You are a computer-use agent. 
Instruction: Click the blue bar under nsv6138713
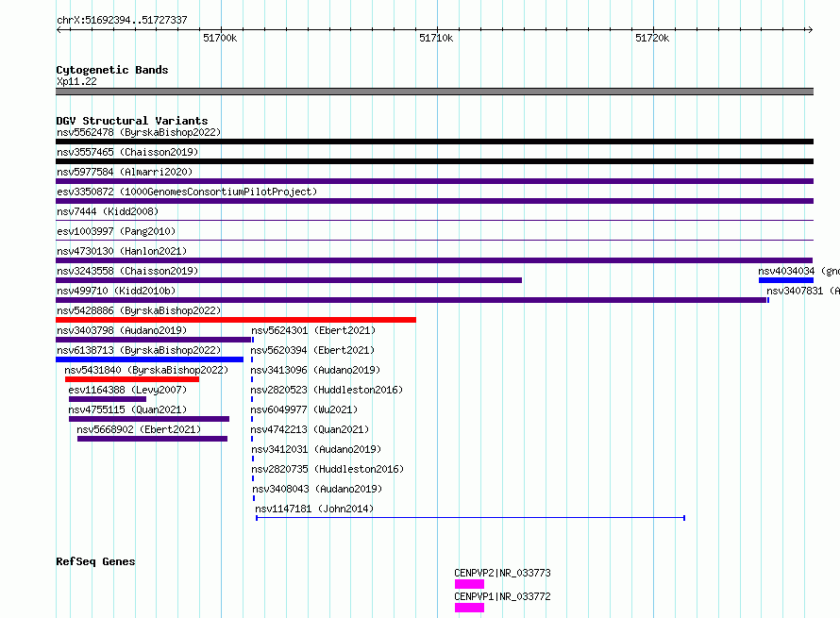click(149, 359)
